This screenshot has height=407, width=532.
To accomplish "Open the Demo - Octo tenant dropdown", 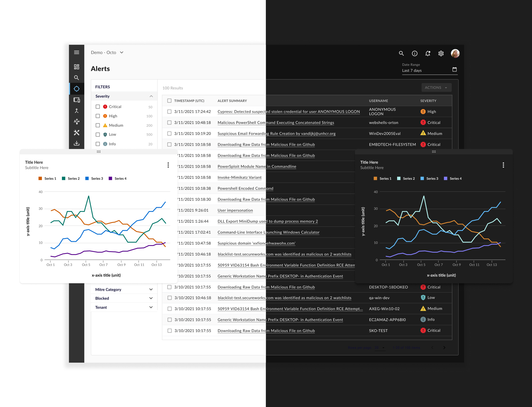I will [122, 52].
